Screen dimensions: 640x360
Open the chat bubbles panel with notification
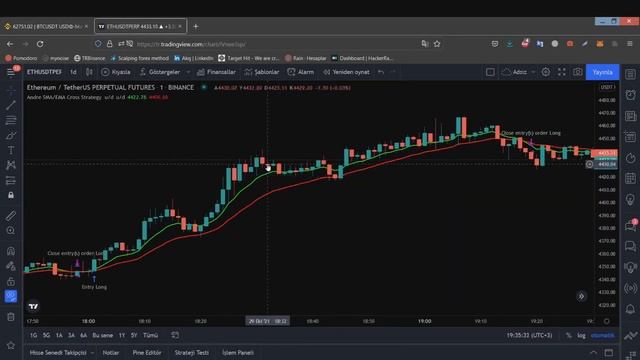tap(630, 225)
